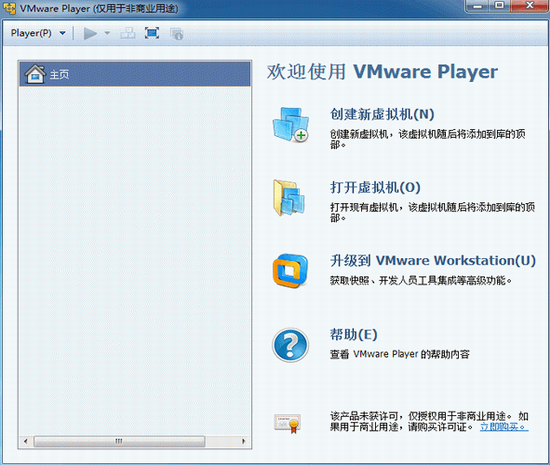Expand the power options arrow beside play

click(x=107, y=33)
